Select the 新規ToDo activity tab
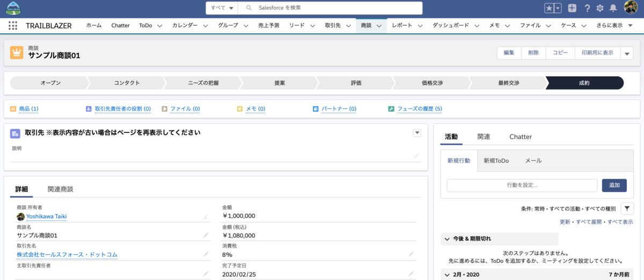The width and height of the screenshot is (644, 280). click(x=496, y=160)
